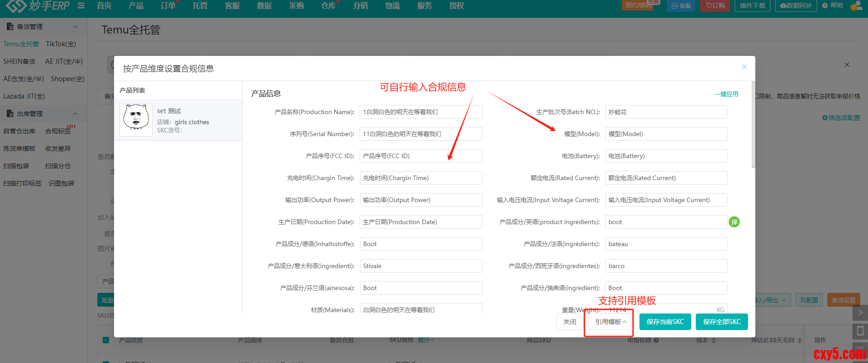868x363 pixels.
Task: Open the 客服 menu
Action: 232,5
